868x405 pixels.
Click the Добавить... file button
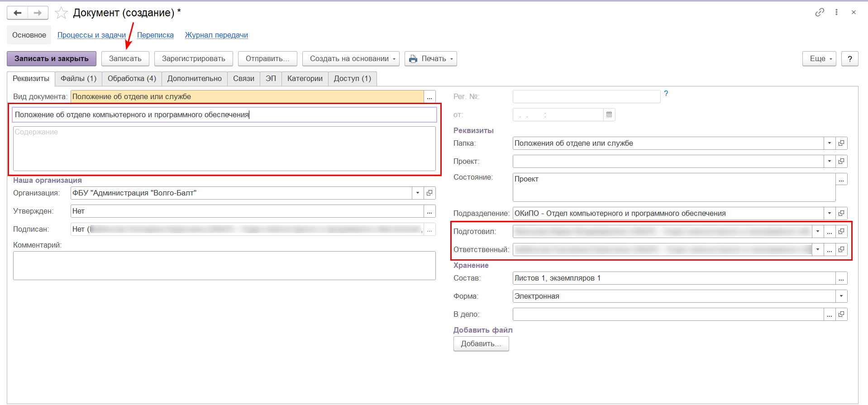click(481, 344)
